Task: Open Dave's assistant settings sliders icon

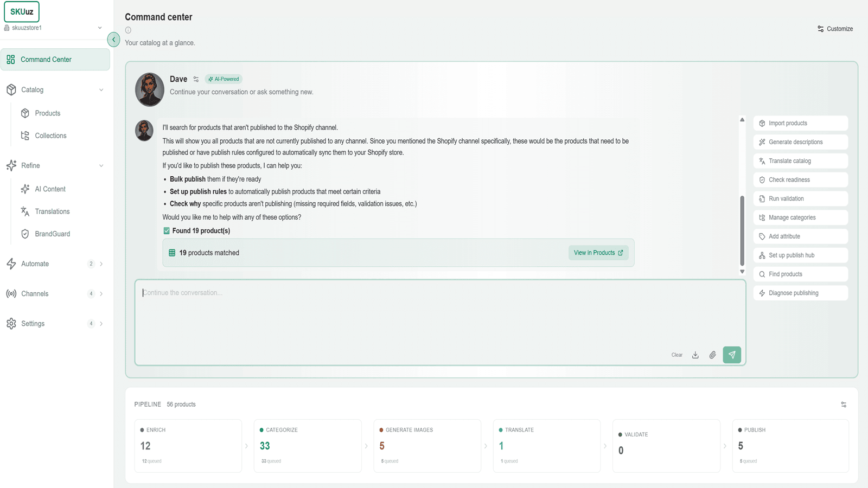Action: tap(196, 79)
